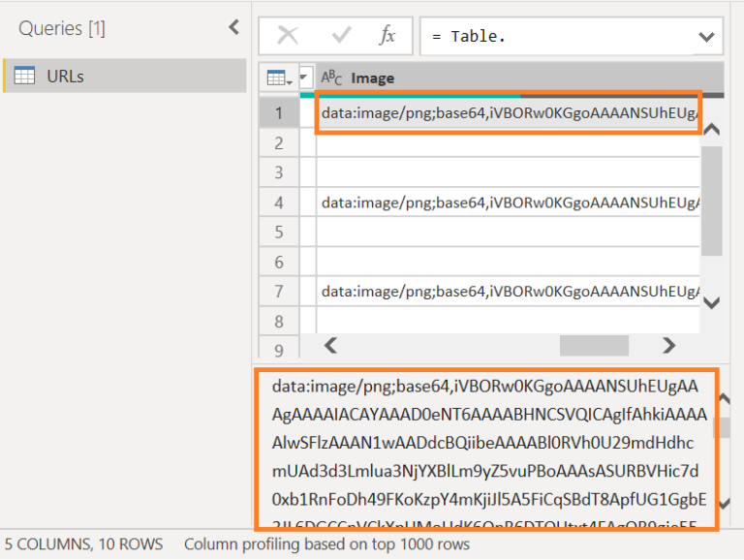
Task: Select the base64 cell in row 1
Action: point(507,114)
